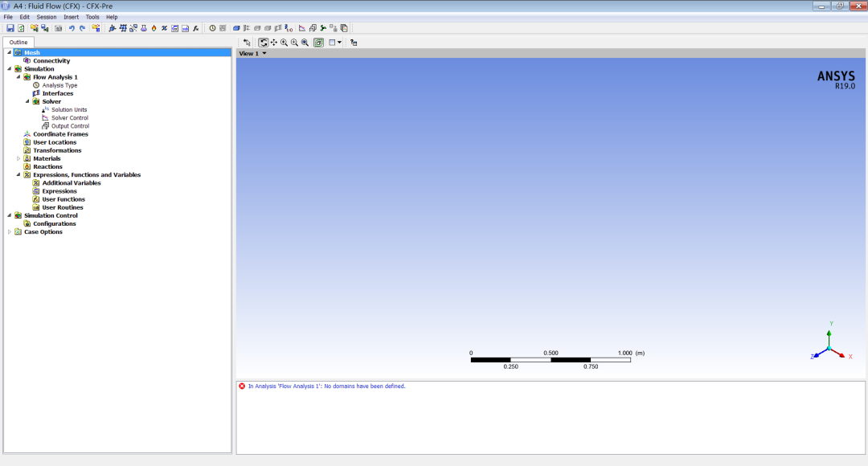
Task: Select User Locations tree item
Action: click(x=55, y=142)
